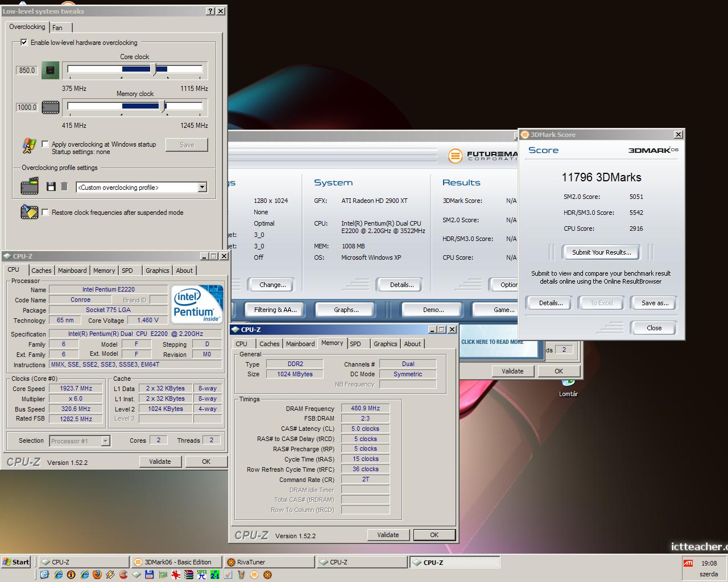Launch Super PI from quick launch
The height and width of the screenshot is (582, 728).
point(202,575)
